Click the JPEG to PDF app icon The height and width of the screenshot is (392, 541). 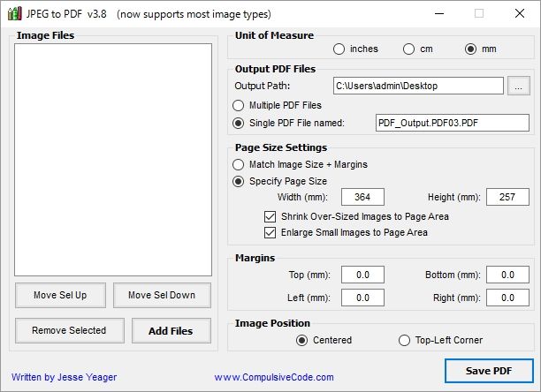pos(11,14)
